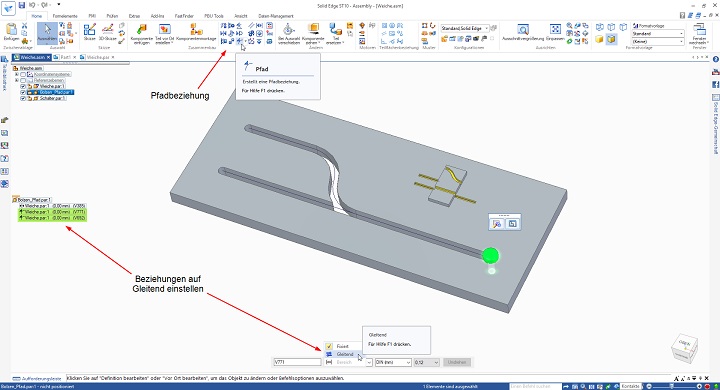Uncheck the Weiche.par:1 checkbox

[23, 86]
